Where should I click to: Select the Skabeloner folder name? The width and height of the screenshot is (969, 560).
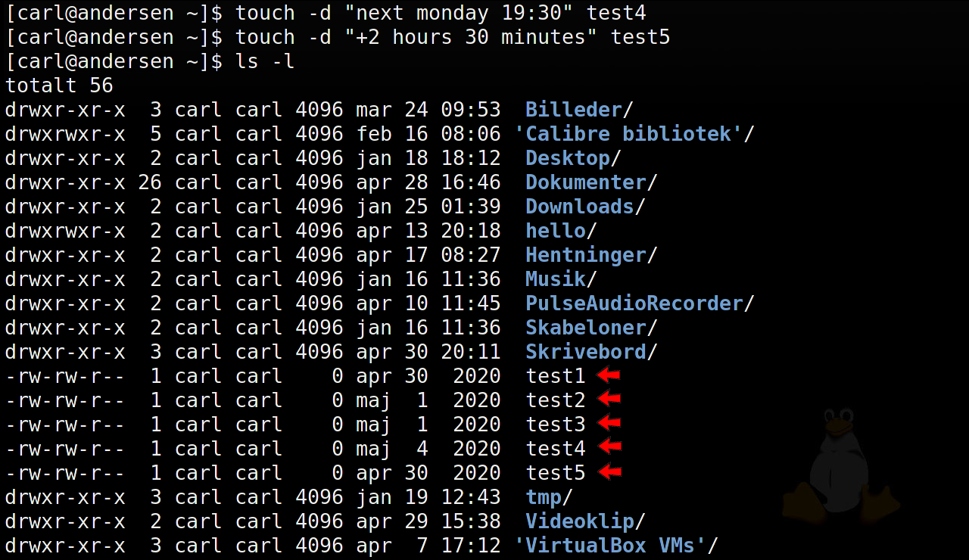tap(585, 328)
